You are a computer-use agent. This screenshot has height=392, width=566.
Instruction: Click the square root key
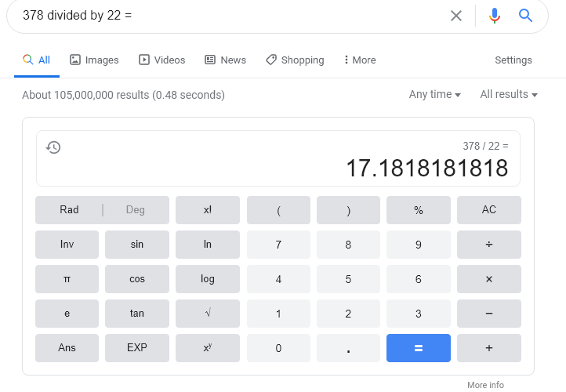point(208,314)
